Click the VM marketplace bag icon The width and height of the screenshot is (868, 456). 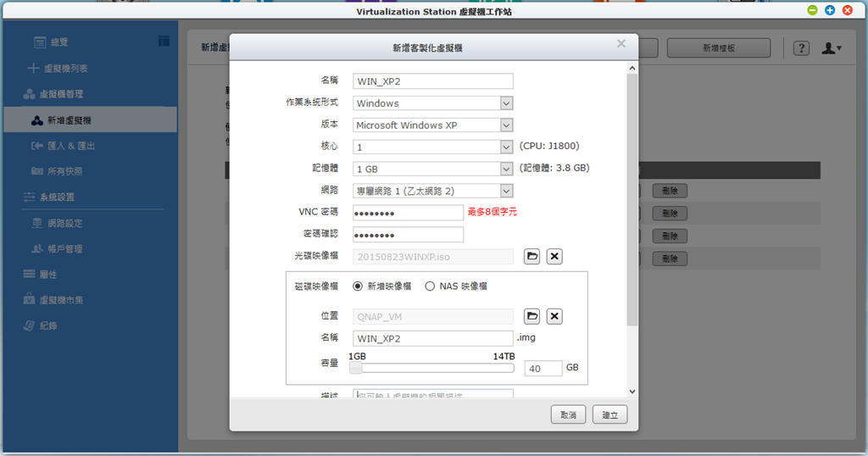30,299
